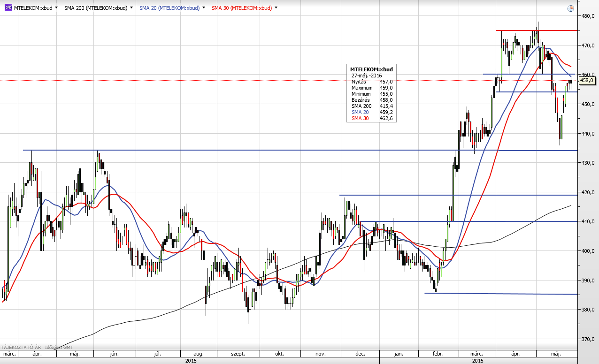Viewport: 599px width, 364px height.
Task: Click the 458,0 current price tag
Action: [587, 81]
